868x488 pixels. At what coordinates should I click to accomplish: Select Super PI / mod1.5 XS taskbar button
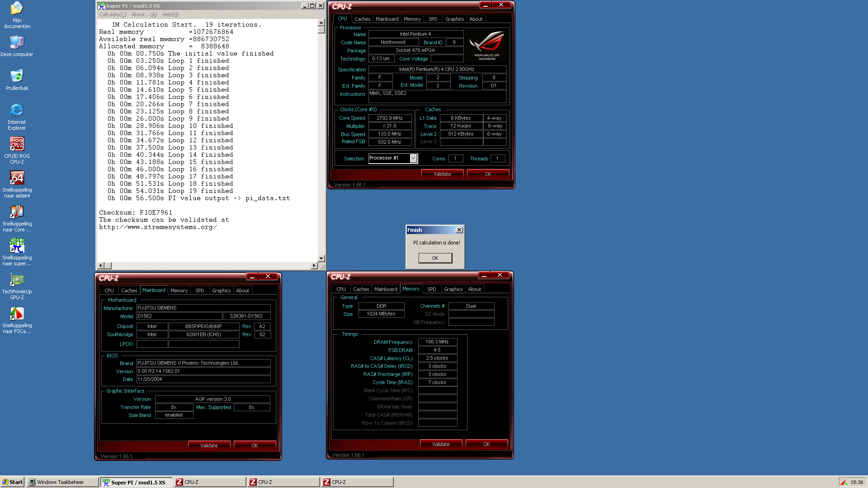(x=136, y=482)
